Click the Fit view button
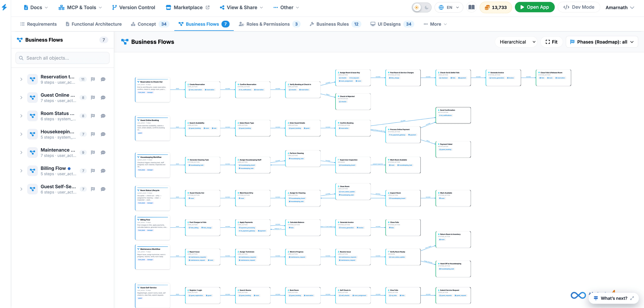Screen dimensions: 644x308 (x=551, y=42)
